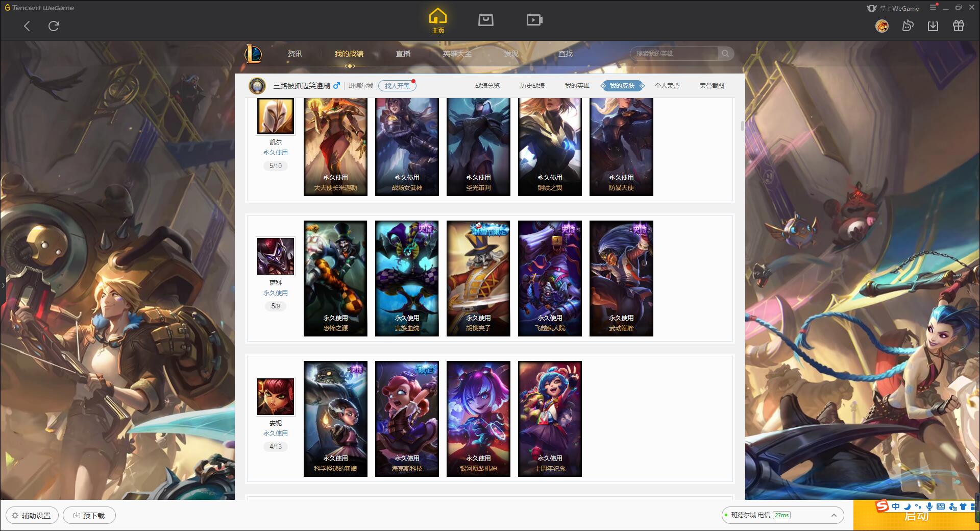
Task: Refresh the page with the reload icon
Action: (x=54, y=26)
